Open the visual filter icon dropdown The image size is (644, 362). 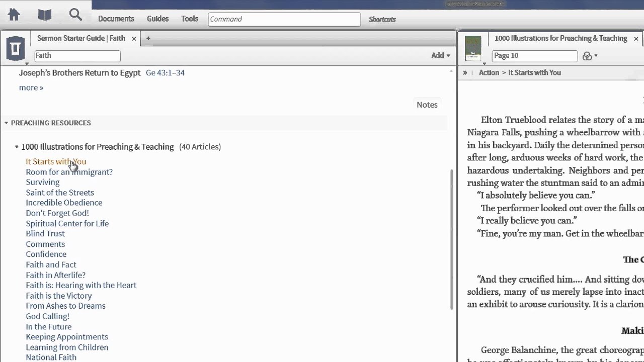click(590, 56)
